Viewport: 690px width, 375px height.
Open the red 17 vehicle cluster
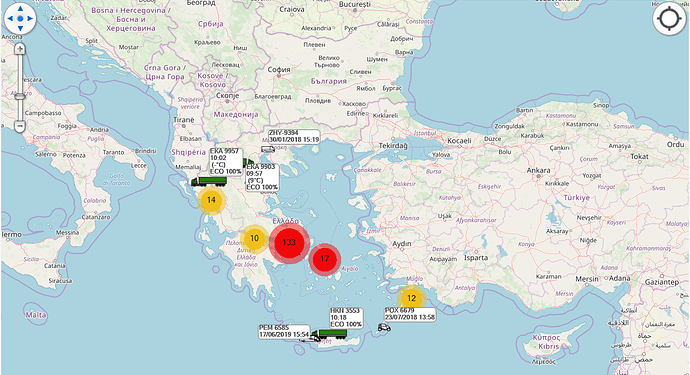(x=325, y=259)
